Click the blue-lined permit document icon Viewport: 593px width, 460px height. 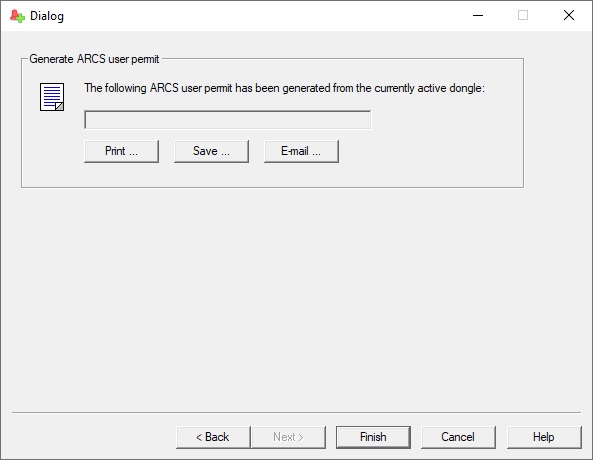coord(52,97)
